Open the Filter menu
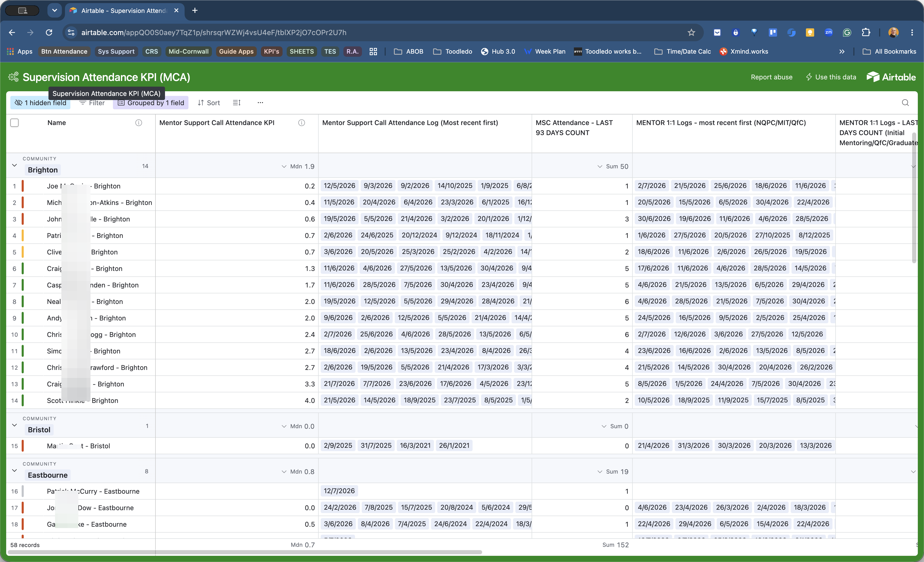Screen dimensions: 924x562 (x=92, y=103)
